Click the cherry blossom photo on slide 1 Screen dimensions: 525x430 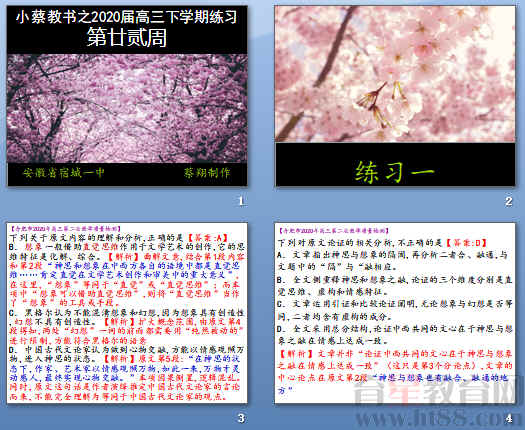[127, 108]
